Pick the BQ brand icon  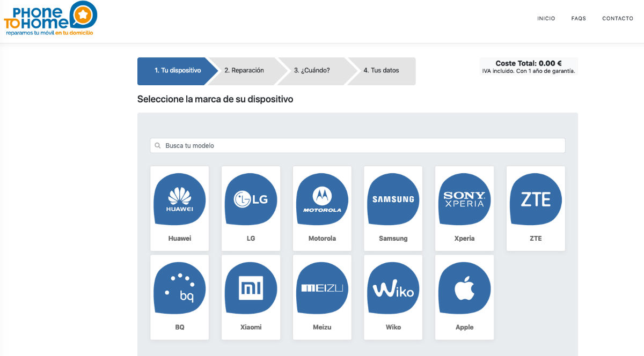(x=179, y=288)
